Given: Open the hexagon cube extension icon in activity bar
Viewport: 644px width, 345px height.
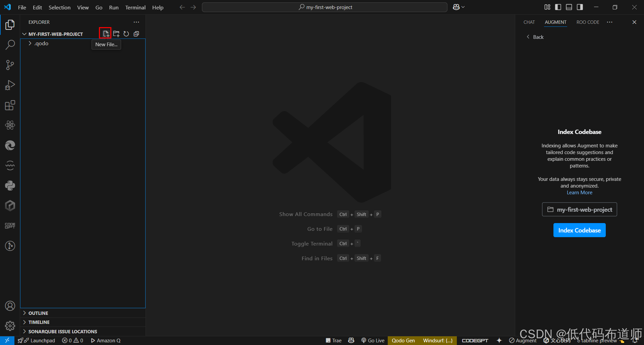Looking at the screenshot, I should click(x=10, y=206).
